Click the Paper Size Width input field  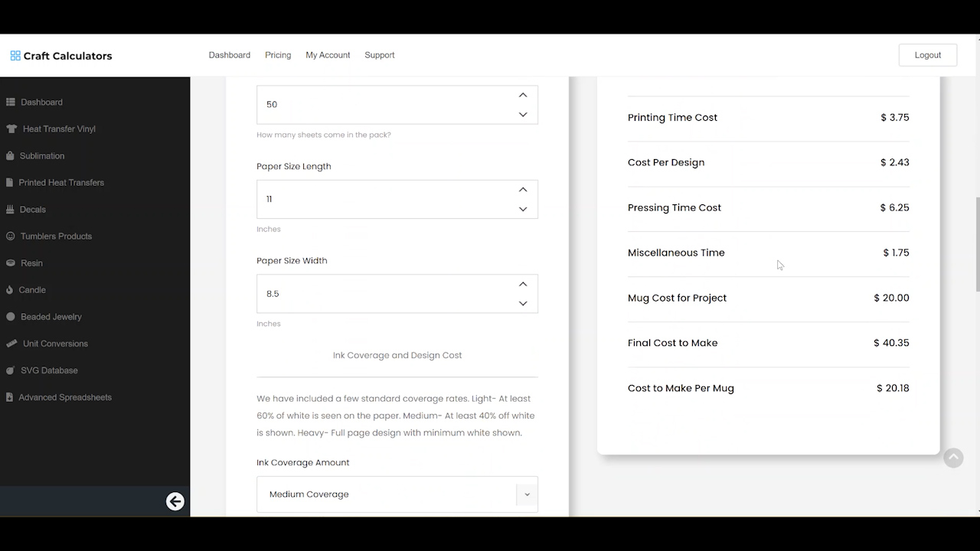point(397,294)
